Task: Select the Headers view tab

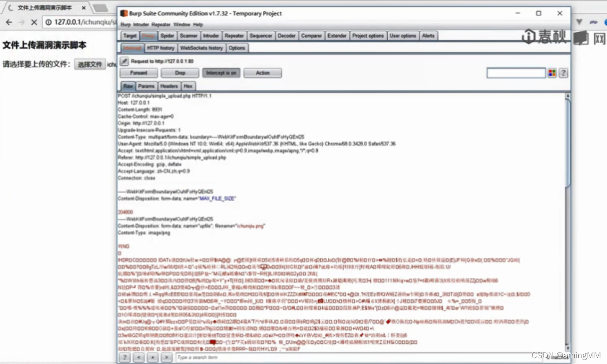Action: pyautogui.click(x=169, y=86)
